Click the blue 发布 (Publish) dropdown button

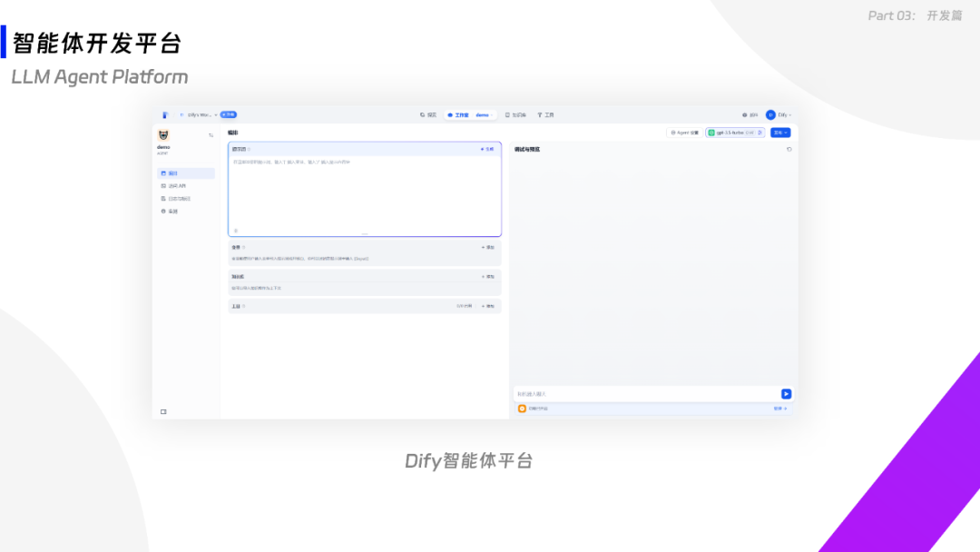pos(780,133)
